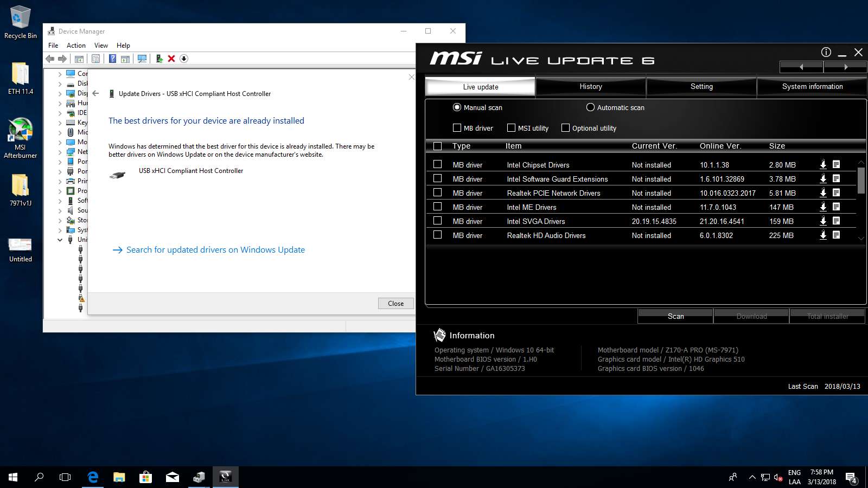Open the Help menu in Device Manager
The width and height of the screenshot is (868, 488).
coord(123,46)
